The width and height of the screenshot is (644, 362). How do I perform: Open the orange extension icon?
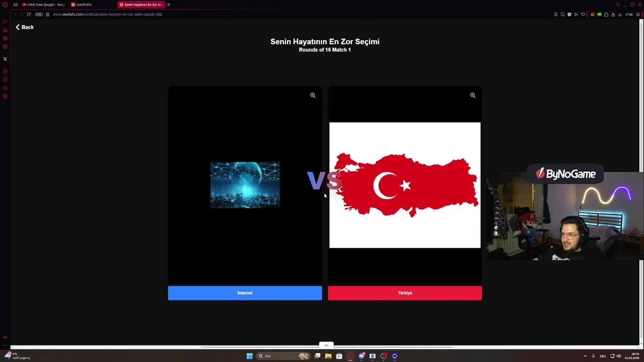click(x=593, y=15)
